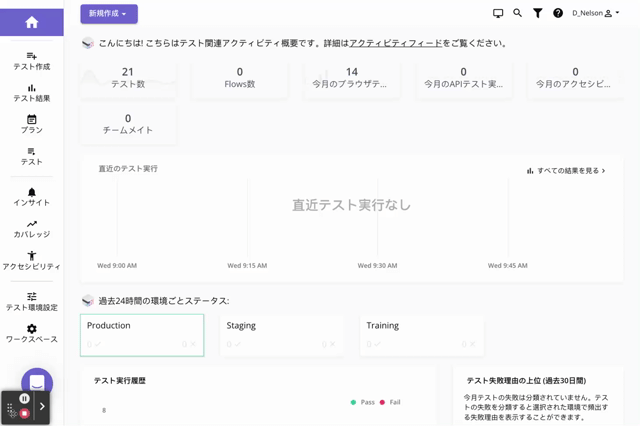Open テスト環境設定 in the sidebar

pos(31,301)
